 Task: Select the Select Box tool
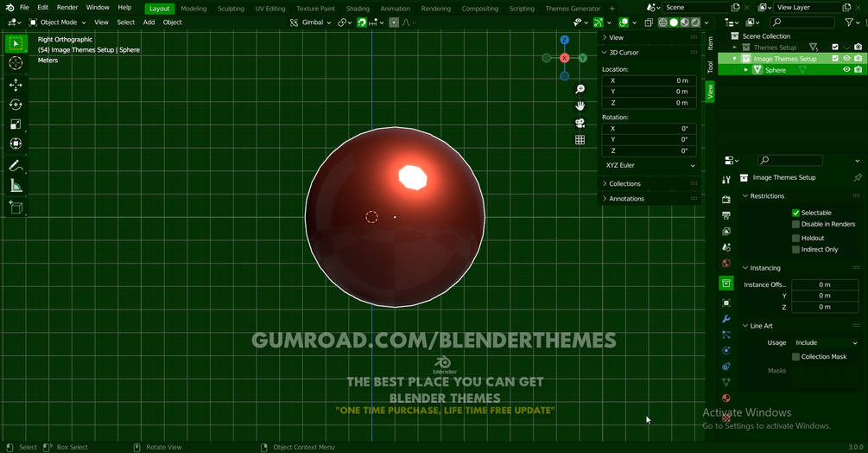[x=16, y=44]
